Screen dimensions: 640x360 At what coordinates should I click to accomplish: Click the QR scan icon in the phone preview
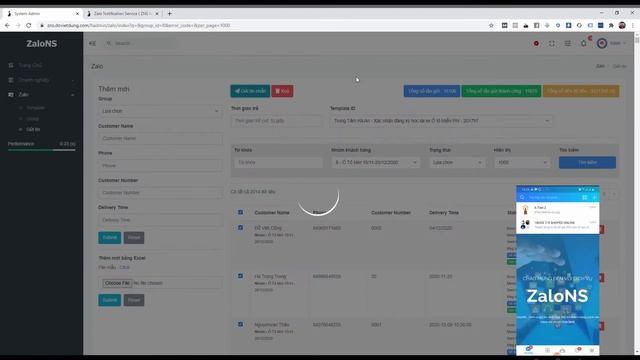tap(584, 198)
